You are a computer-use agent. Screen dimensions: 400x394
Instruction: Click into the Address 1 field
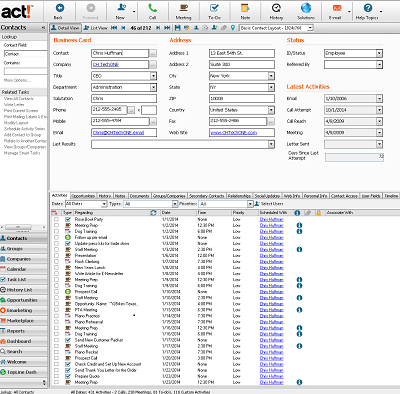242,53
